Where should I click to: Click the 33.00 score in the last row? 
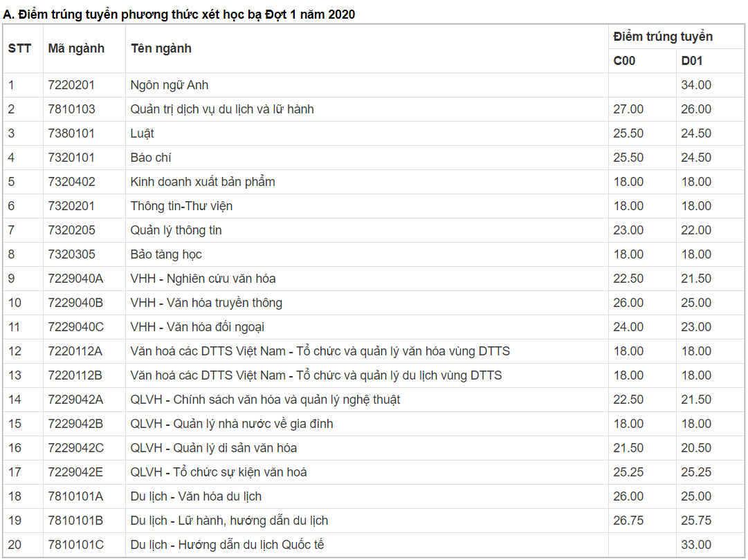pyautogui.click(x=696, y=545)
